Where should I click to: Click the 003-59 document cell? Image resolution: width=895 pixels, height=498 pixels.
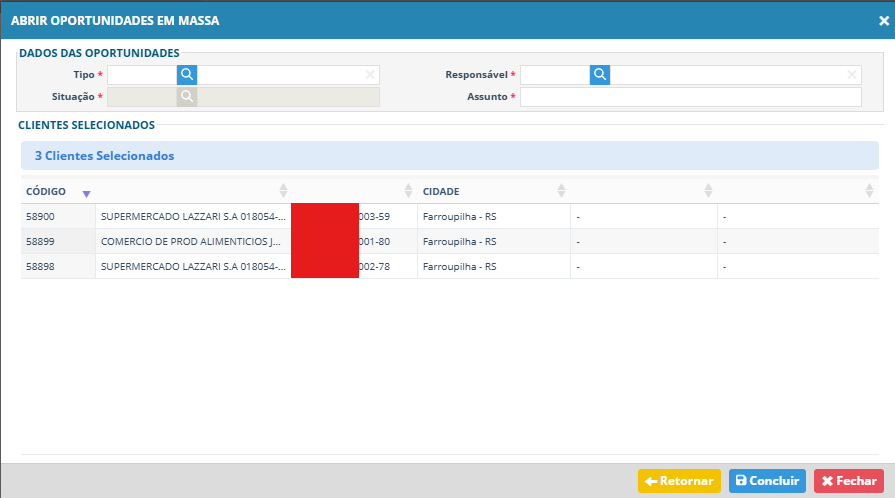[374, 216]
